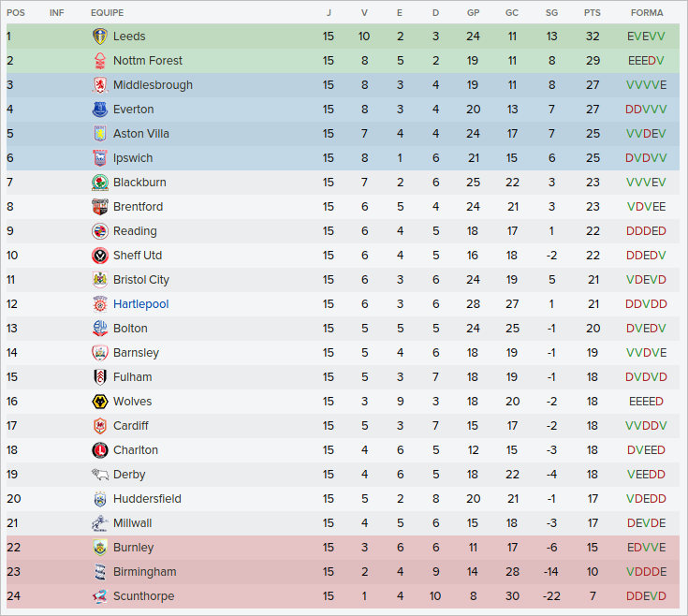Click the Blackburn club crest icon
The width and height of the screenshot is (688, 616).
100,183
